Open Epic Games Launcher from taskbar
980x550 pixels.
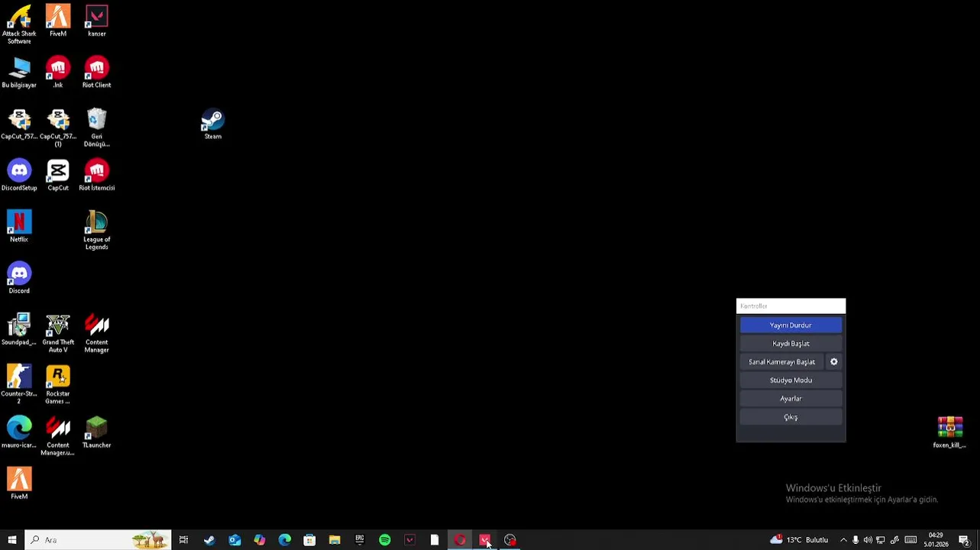click(x=360, y=540)
